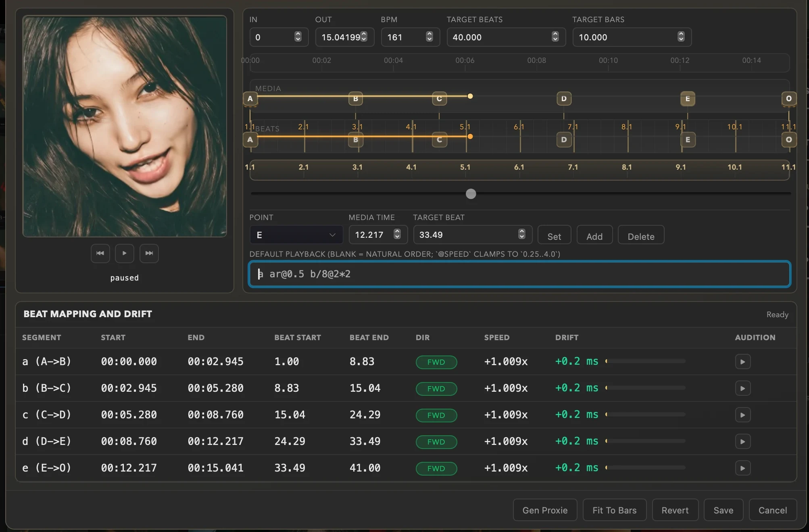
Task: Select marker E on BEATS track
Action: click(x=688, y=140)
